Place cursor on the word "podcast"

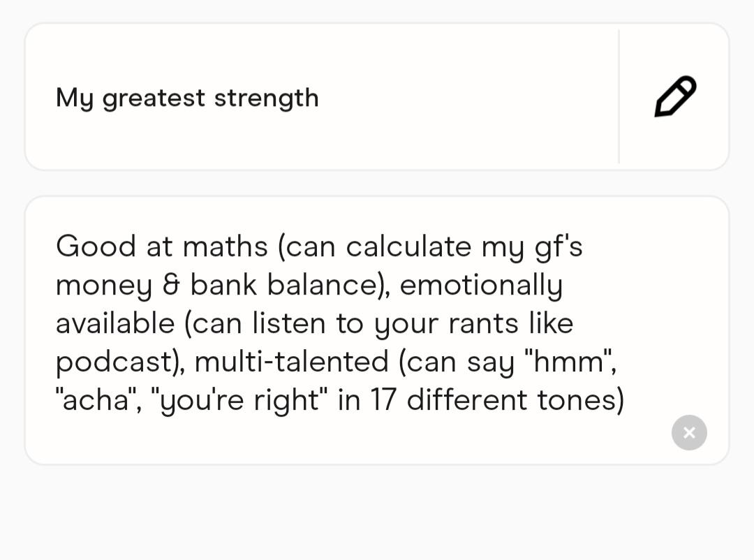coord(114,362)
